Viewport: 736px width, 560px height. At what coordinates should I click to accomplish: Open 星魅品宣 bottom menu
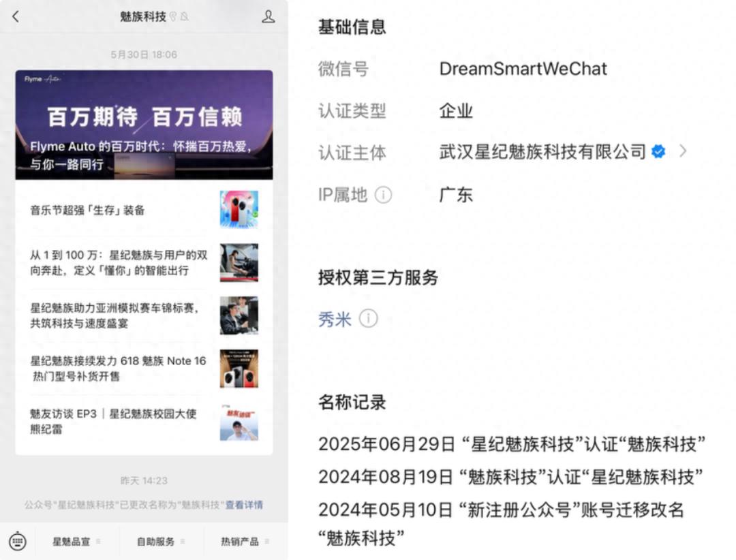coord(76,542)
